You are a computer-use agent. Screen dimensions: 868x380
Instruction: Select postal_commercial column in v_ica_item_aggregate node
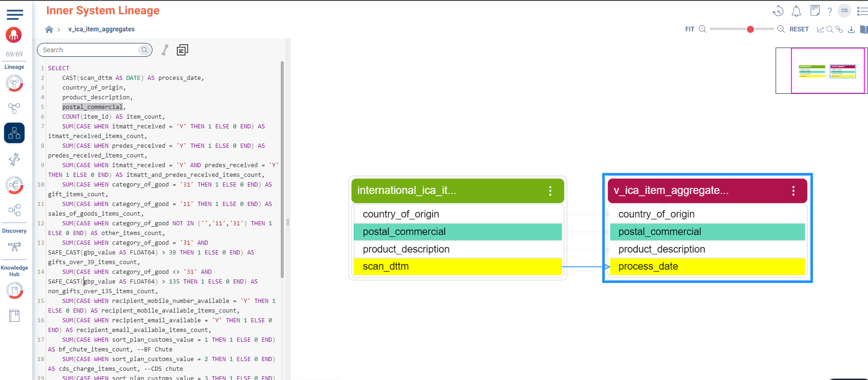tap(707, 232)
